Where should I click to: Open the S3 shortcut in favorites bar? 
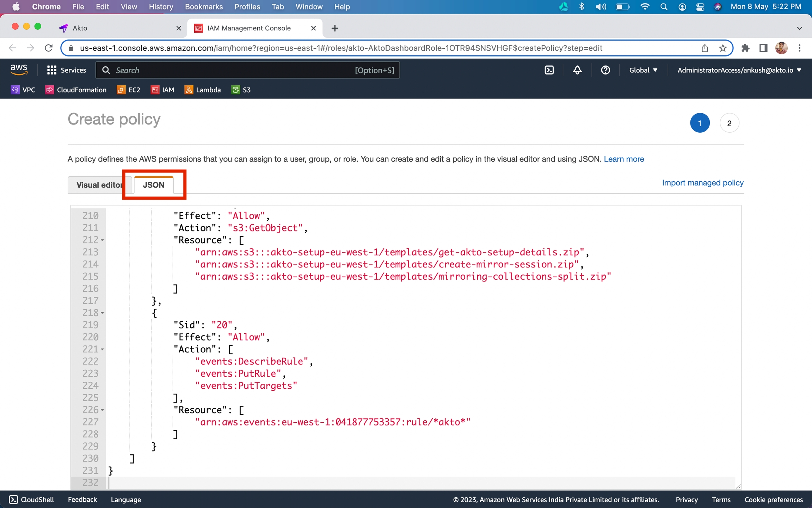pos(241,90)
